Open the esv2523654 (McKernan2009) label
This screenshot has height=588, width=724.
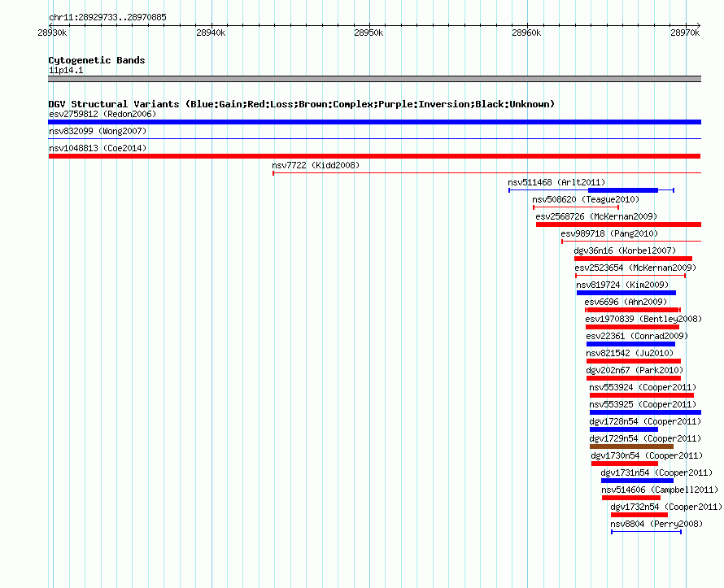635,268
